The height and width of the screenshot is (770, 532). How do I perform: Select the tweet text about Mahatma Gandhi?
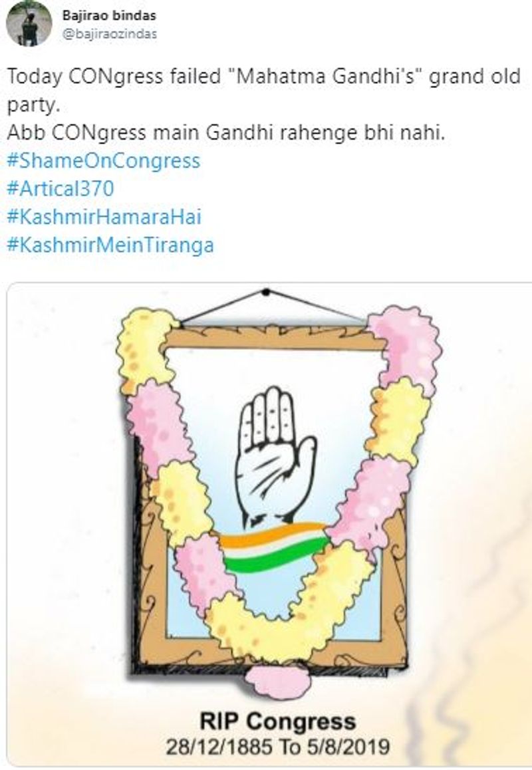point(264,90)
